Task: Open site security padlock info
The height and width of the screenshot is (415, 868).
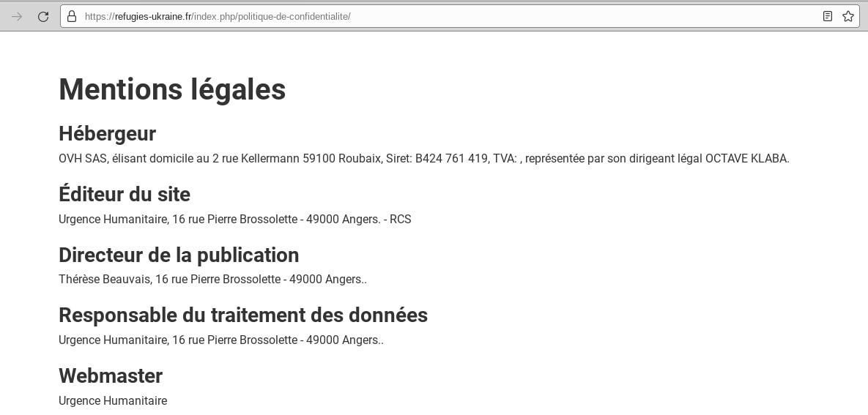Action: (x=72, y=17)
